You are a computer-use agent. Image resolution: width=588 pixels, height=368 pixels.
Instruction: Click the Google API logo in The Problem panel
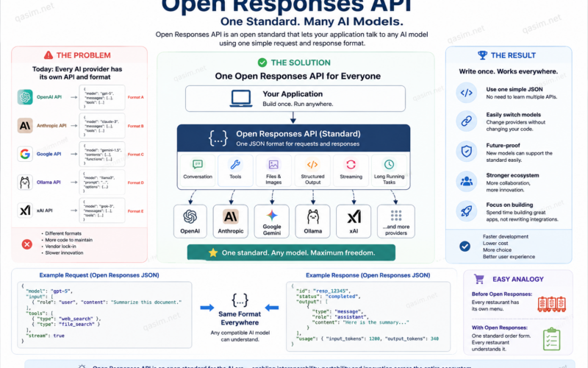click(x=25, y=154)
